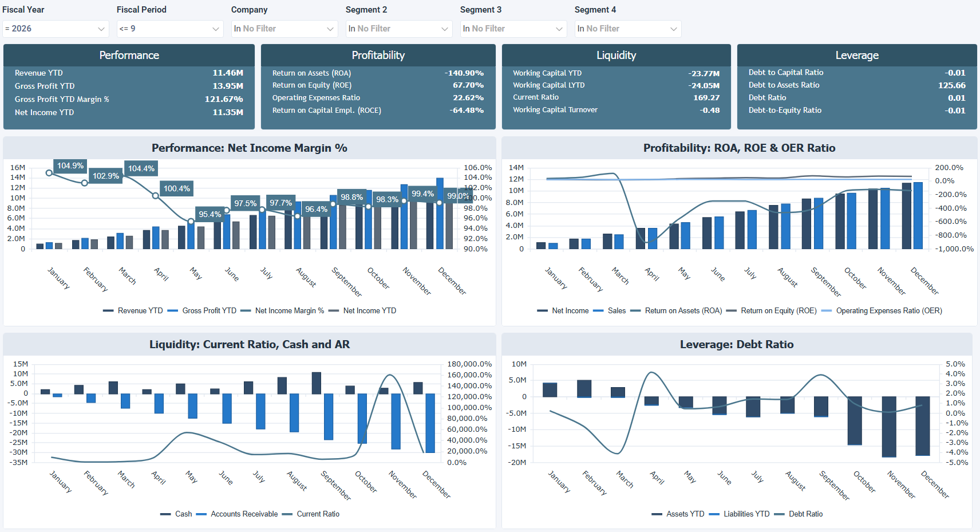Viewport: 980px width, 532px height.
Task: Click the 100.4% April data label
Action: point(177,189)
